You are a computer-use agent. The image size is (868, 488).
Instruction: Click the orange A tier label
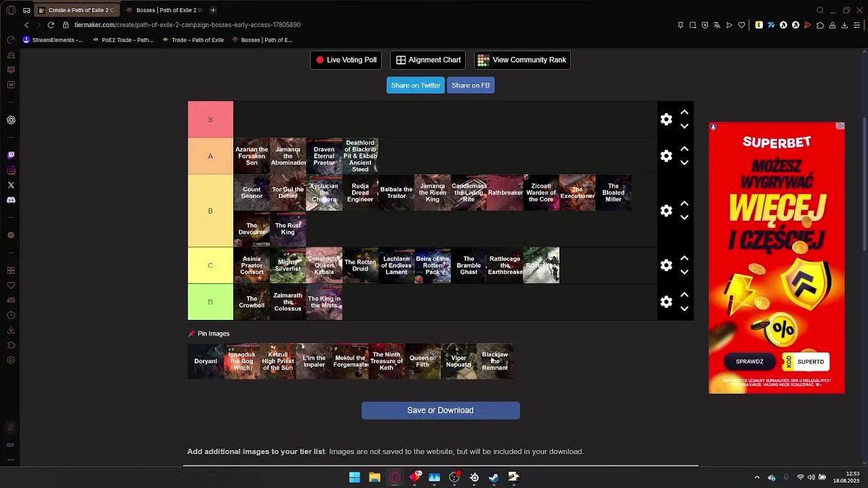(210, 156)
